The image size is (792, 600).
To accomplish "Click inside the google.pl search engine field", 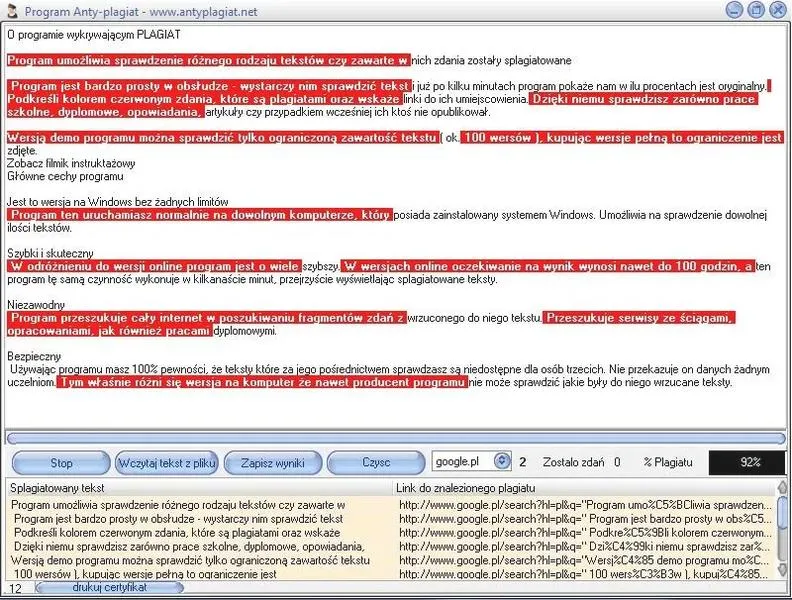I will [463, 462].
